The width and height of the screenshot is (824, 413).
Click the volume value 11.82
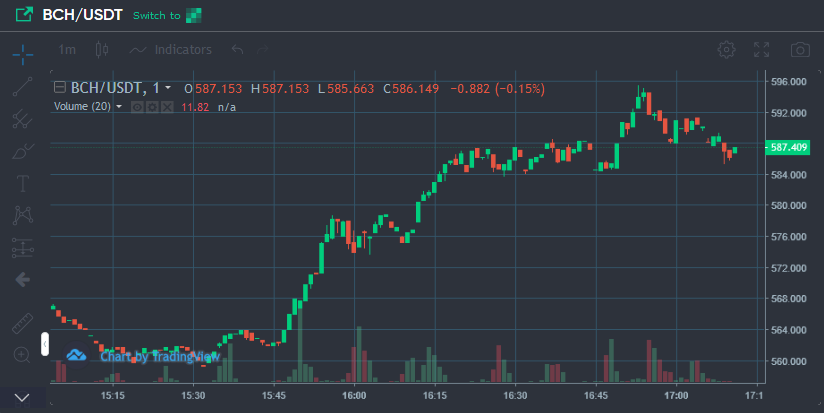pos(195,107)
